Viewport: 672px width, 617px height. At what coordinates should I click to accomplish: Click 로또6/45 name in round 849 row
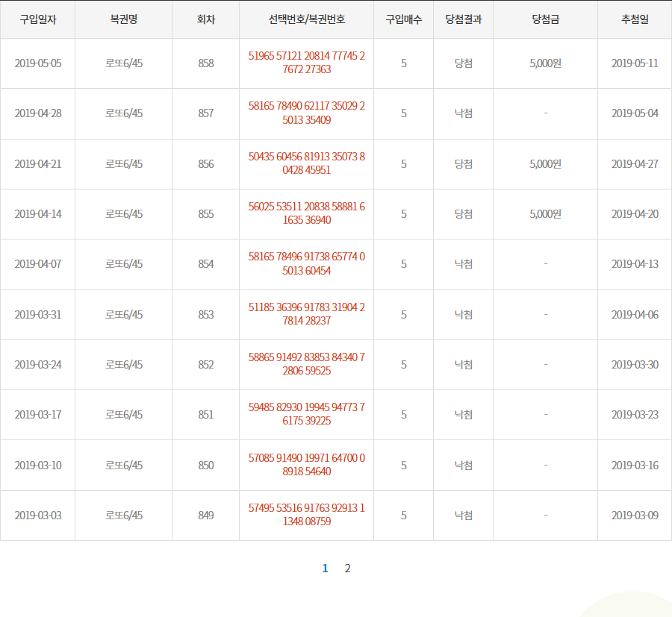(x=123, y=515)
